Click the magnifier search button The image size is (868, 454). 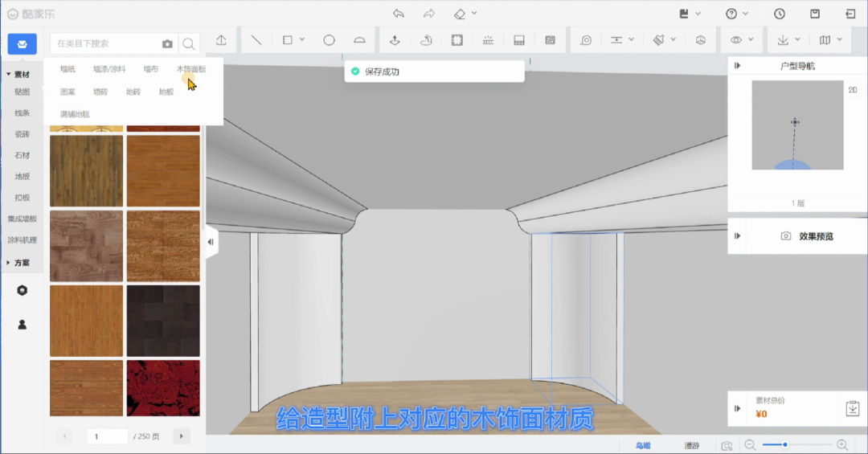coord(189,43)
